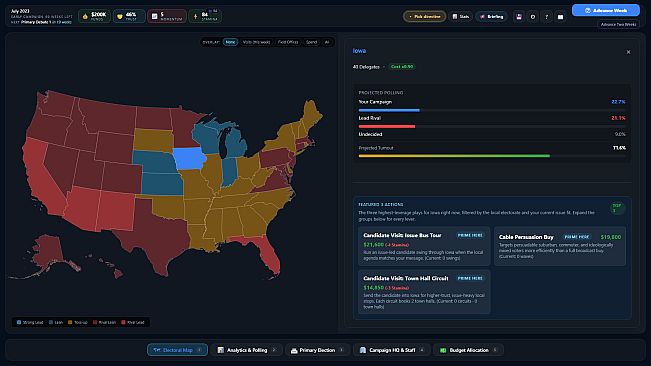The image size is (651, 366).
Task: Click the stamina lightning icon
Action: 196,17
